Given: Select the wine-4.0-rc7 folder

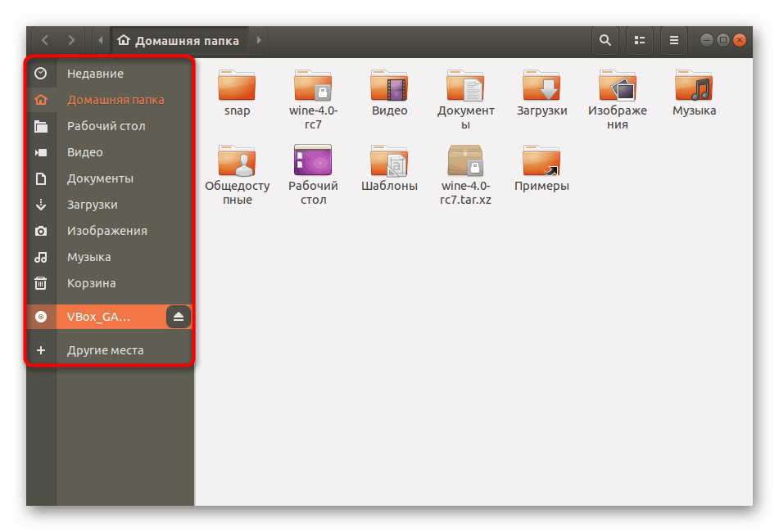Looking at the screenshot, I should [x=313, y=99].
